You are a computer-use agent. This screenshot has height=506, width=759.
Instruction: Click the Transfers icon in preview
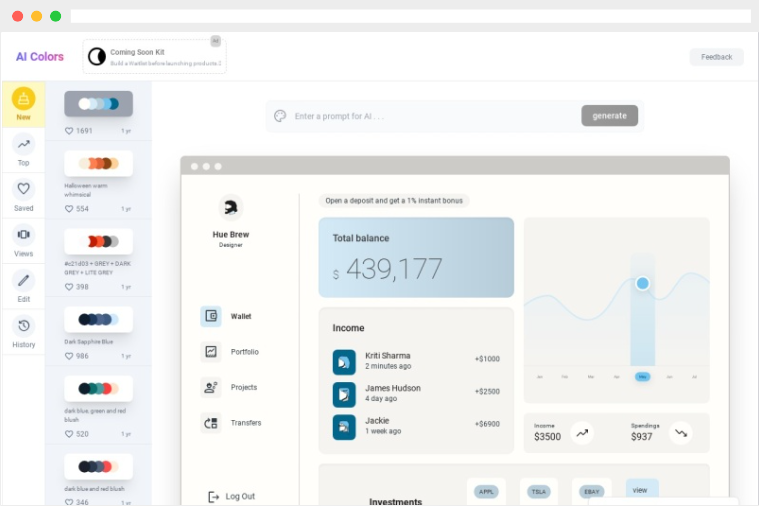211,423
